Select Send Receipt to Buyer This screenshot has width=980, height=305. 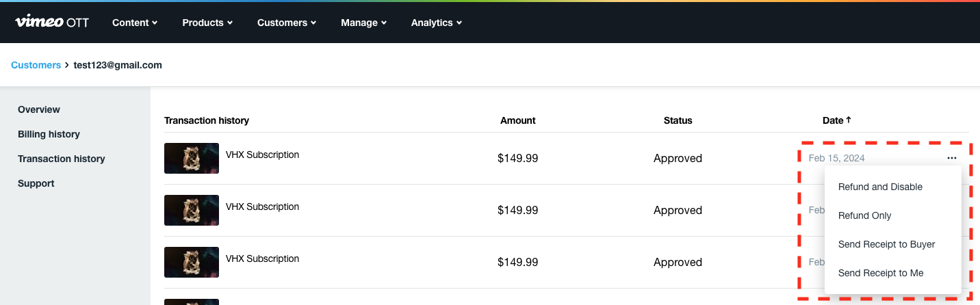886,244
